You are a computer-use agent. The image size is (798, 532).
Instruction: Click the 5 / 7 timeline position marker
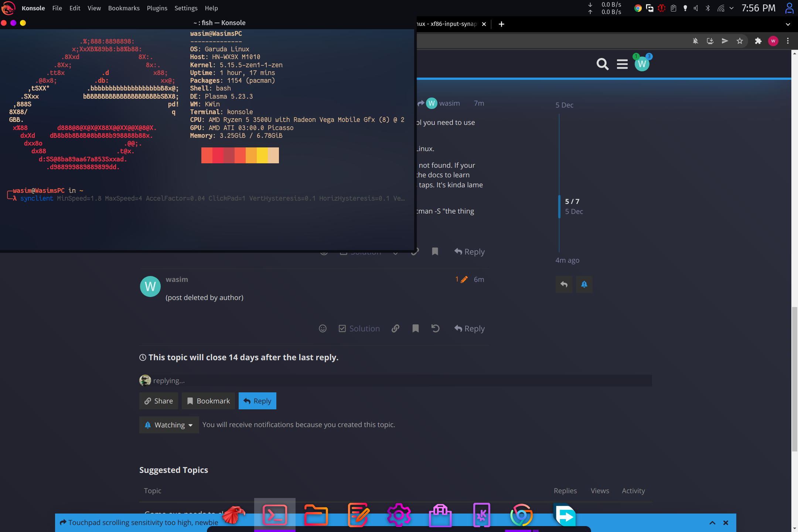(x=572, y=201)
